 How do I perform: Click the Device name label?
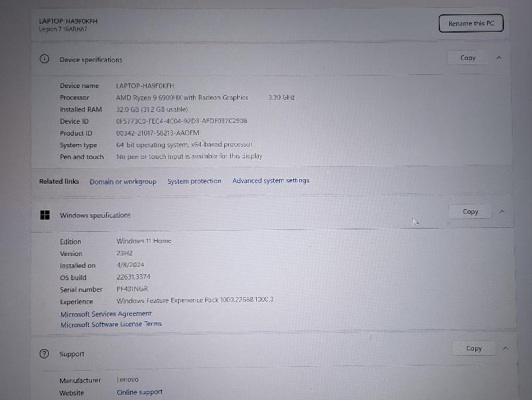(x=80, y=86)
